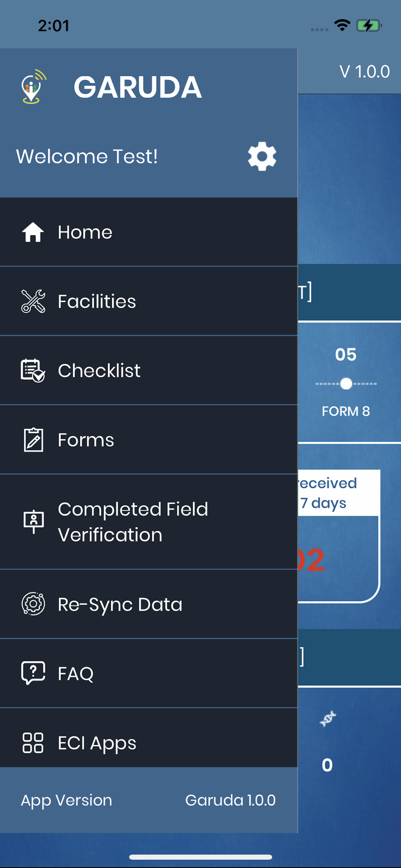Open settings via the gear icon
Viewport: 401px width, 868px height.
[262, 156]
